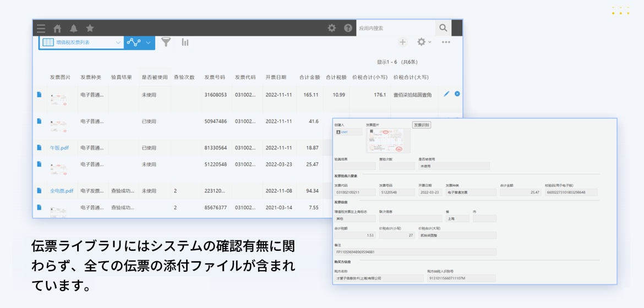Click the 发票图片 column header
Image resolution: width=644 pixels, height=308 pixels.
(x=61, y=77)
